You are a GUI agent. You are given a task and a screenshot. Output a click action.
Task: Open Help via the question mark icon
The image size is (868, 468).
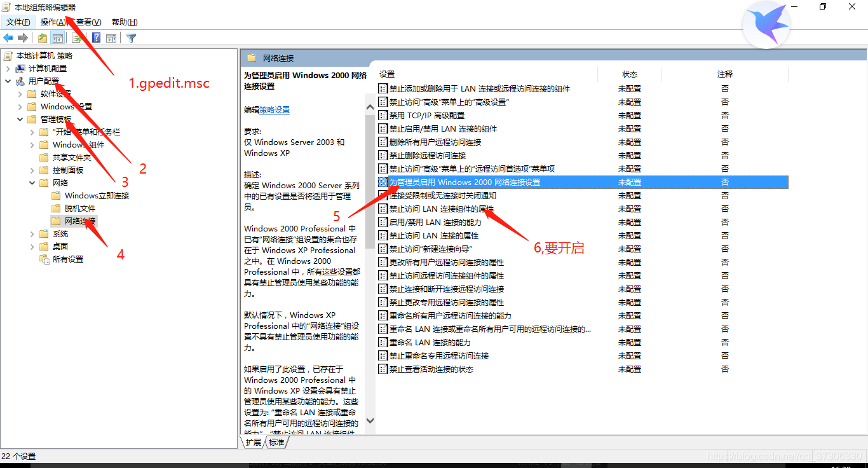point(97,38)
